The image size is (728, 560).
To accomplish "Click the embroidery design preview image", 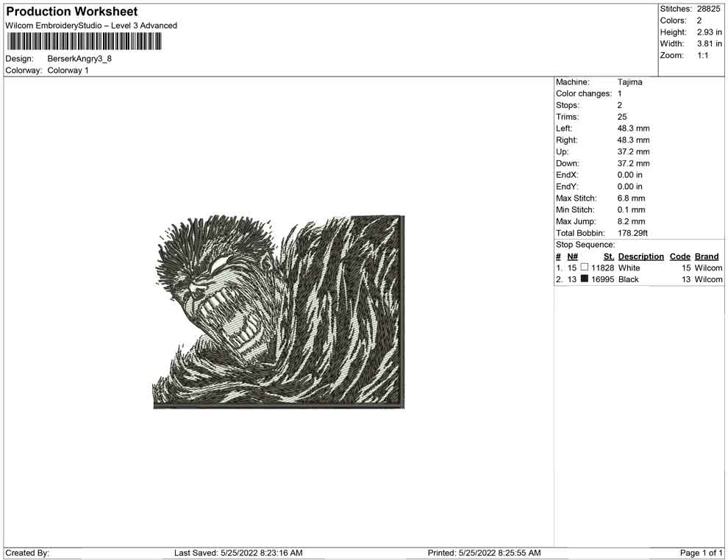I will tap(279, 312).
